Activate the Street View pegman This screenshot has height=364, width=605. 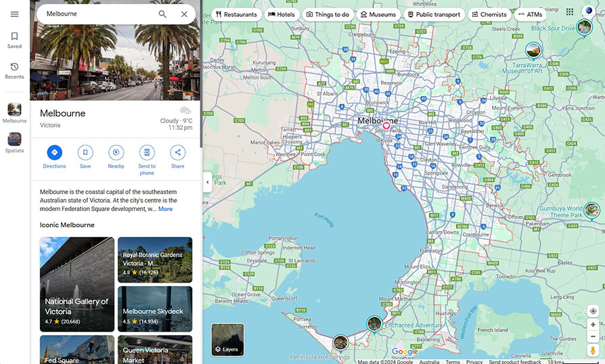[x=593, y=350]
